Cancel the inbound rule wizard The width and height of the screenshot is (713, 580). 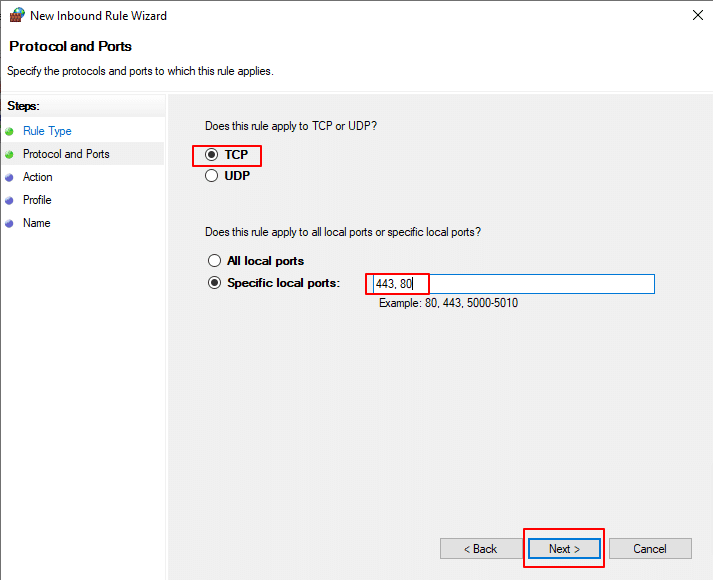650,549
